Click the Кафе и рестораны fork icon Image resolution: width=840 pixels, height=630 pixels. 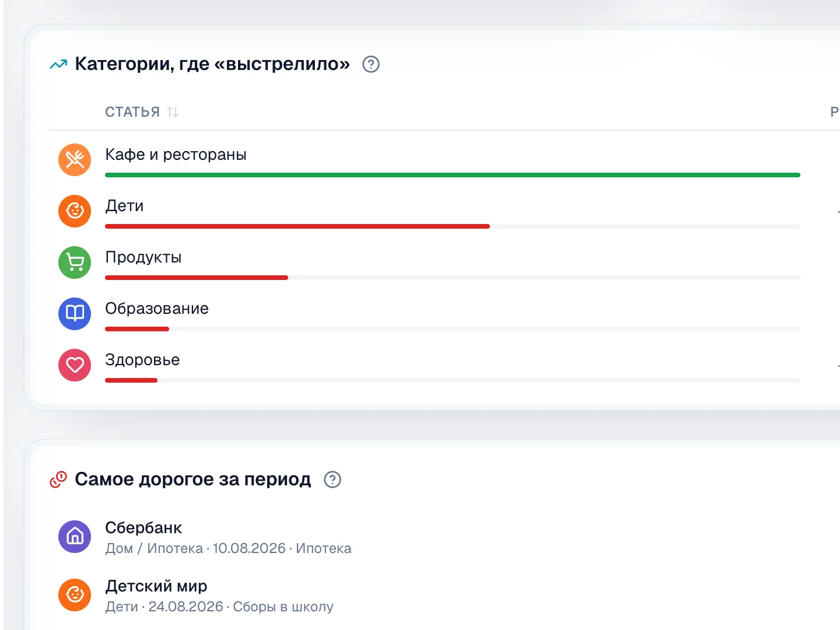tap(75, 159)
